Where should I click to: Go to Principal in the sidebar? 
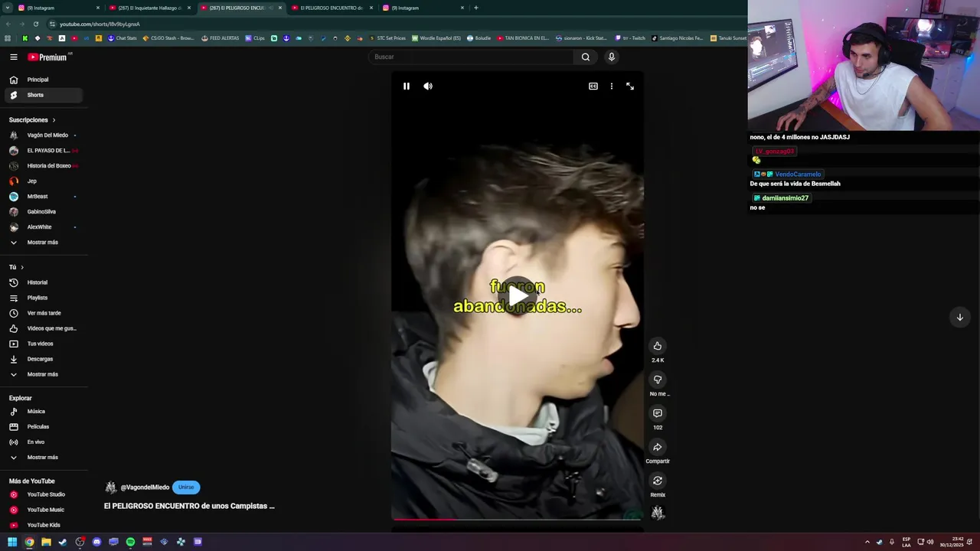pos(44,80)
